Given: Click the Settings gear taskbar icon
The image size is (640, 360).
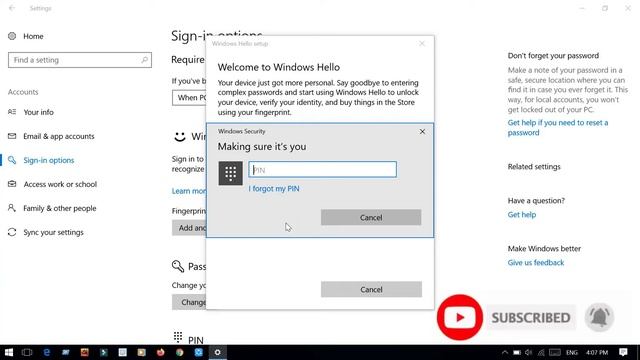Looking at the screenshot, I should click(x=218, y=352).
